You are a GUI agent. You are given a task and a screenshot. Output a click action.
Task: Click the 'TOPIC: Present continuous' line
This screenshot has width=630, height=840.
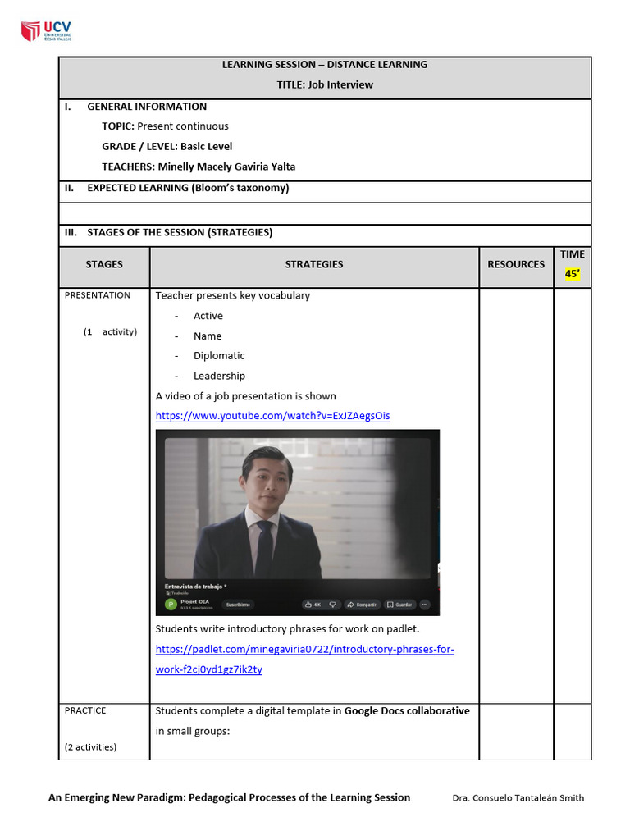pyautogui.click(x=165, y=126)
